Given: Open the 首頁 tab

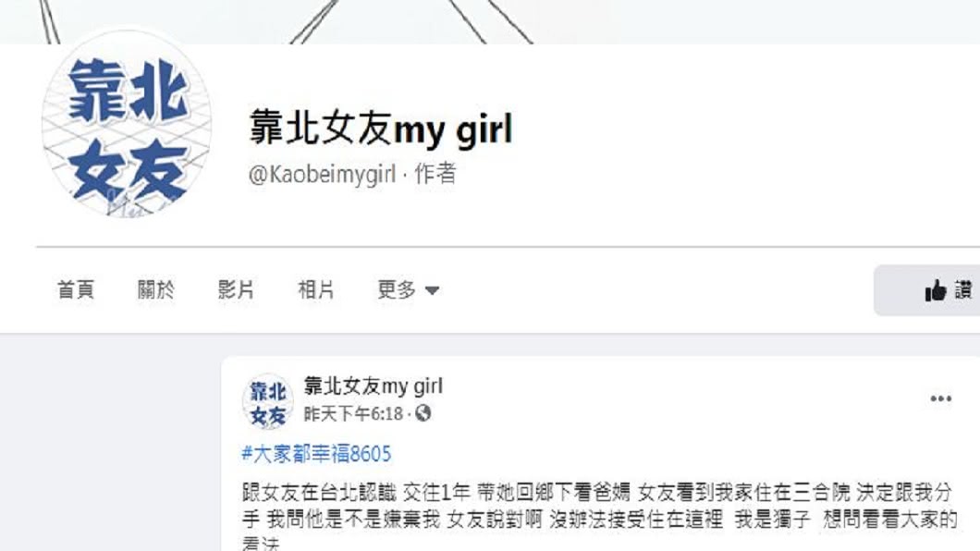Looking at the screenshot, I should tap(76, 290).
